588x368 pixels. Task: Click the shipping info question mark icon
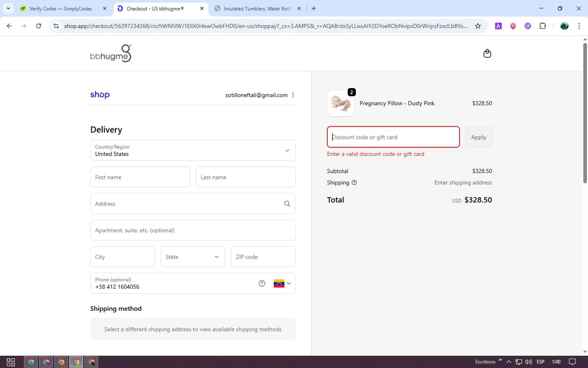pos(354,183)
